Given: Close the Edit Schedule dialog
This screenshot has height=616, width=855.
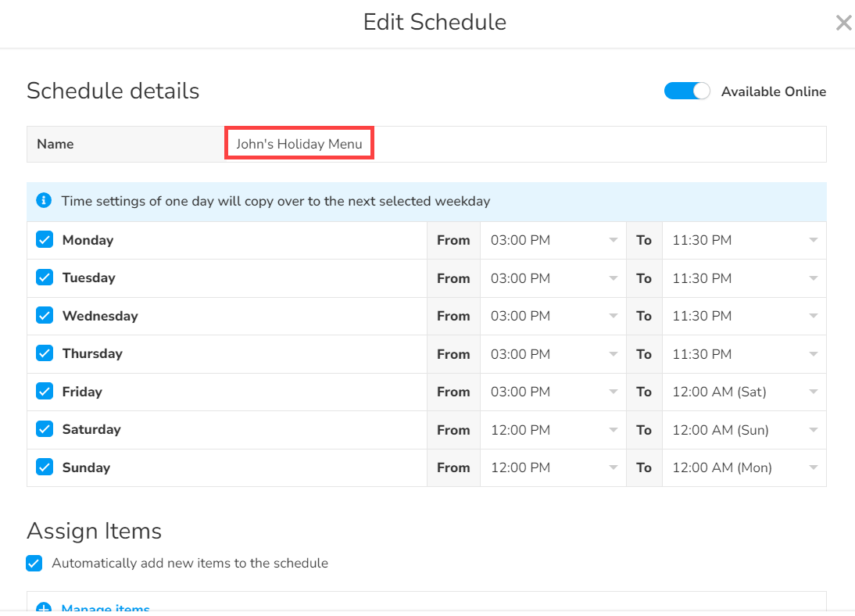Looking at the screenshot, I should [843, 23].
